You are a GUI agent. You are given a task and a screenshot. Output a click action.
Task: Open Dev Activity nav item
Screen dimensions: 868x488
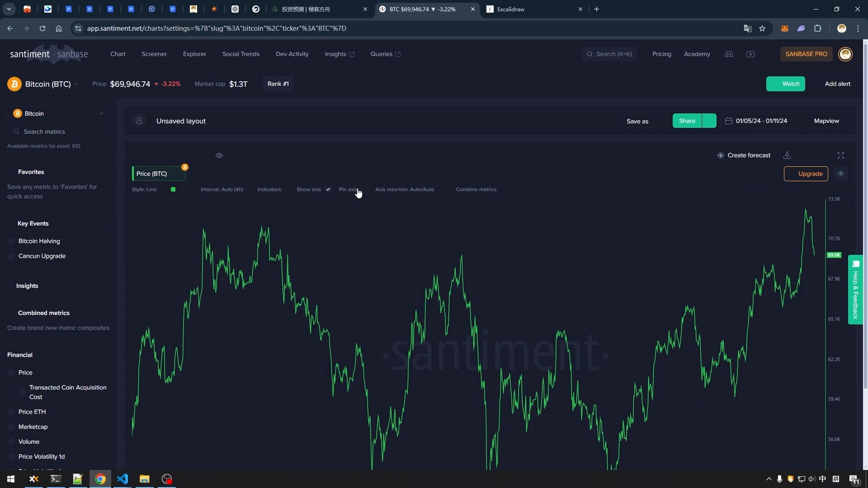tap(292, 54)
